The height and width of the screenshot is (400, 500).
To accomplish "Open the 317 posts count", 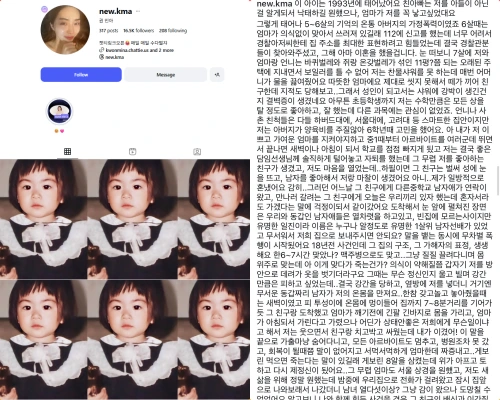I will (109, 31).
